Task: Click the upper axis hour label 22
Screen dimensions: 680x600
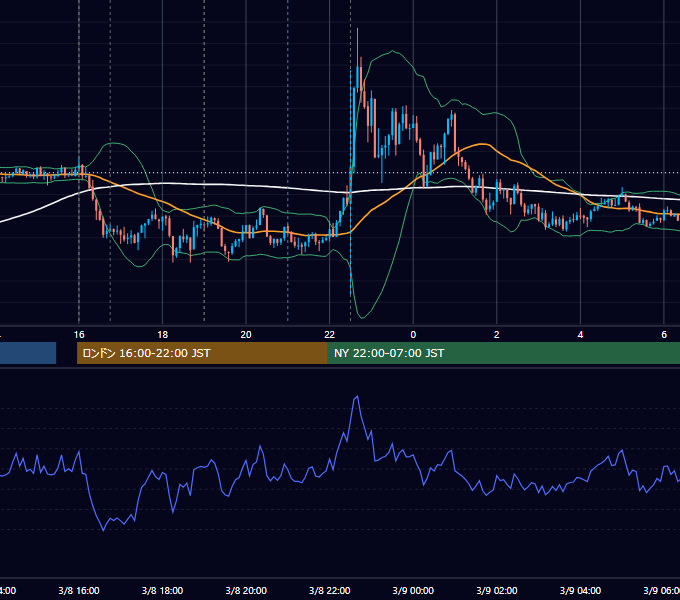Action: pyautogui.click(x=330, y=335)
